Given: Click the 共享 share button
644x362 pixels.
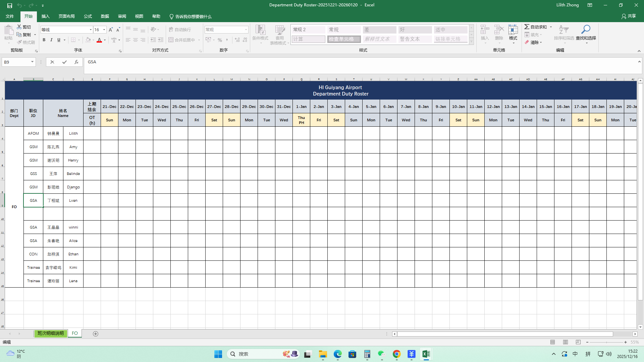Looking at the screenshot, I should pyautogui.click(x=629, y=16).
